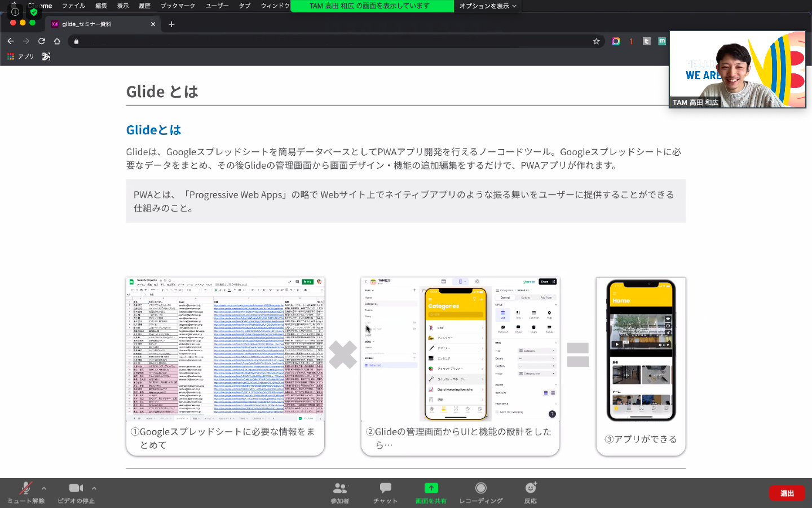812x508 pixels.
Task: Expand audio options chevron beside mute
Action: click(44, 488)
